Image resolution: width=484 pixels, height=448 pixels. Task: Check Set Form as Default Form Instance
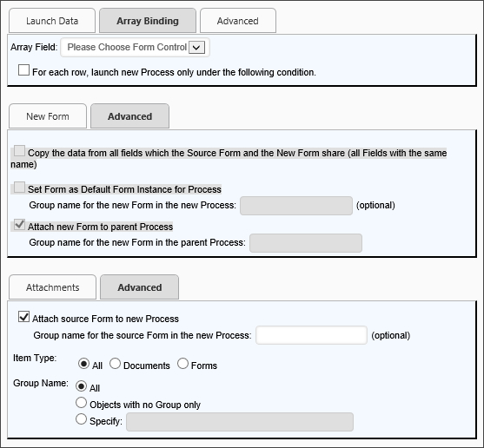pyautogui.click(x=19, y=188)
